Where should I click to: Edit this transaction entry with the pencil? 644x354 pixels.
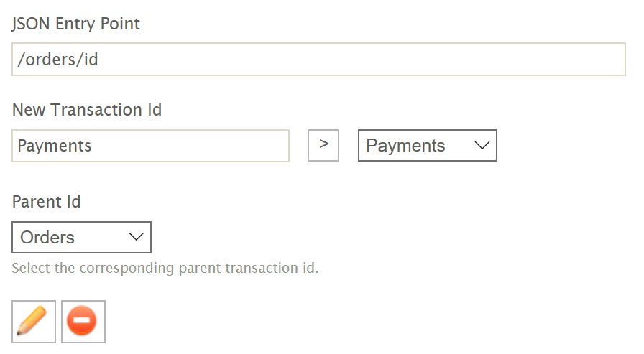(34, 322)
